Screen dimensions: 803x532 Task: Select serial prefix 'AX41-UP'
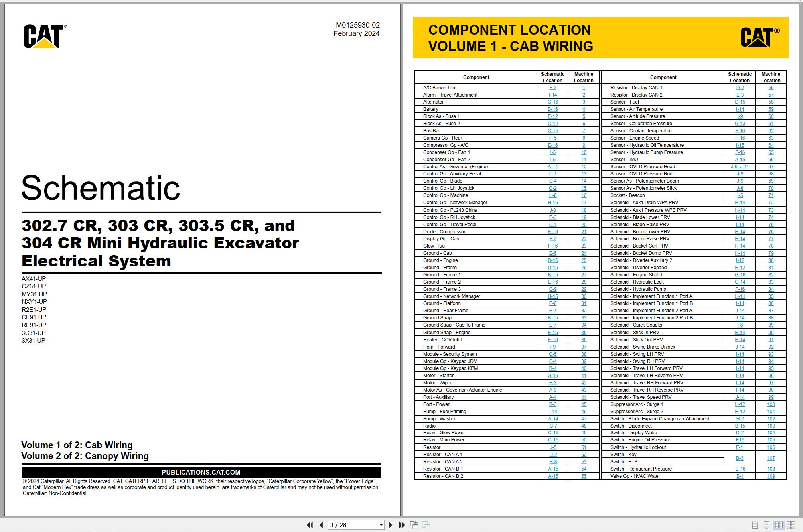pos(34,279)
